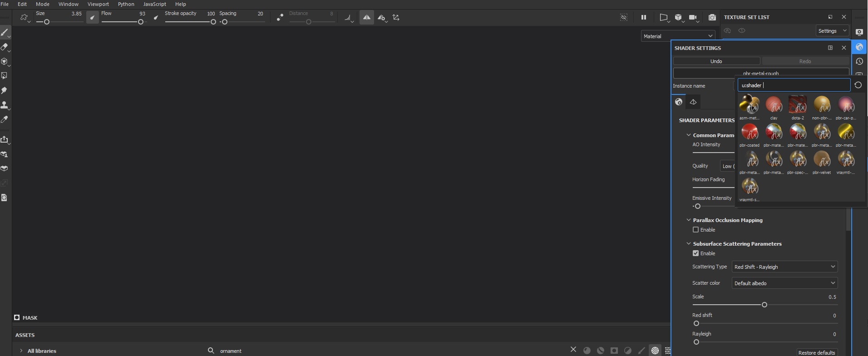Open the Scattering Type dropdown

pos(784,267)
